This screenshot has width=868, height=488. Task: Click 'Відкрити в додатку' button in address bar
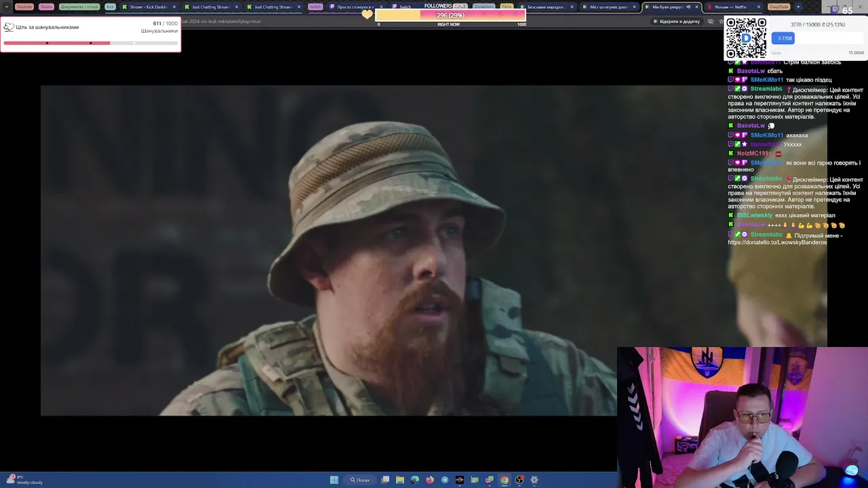click(x=676, y=21)
